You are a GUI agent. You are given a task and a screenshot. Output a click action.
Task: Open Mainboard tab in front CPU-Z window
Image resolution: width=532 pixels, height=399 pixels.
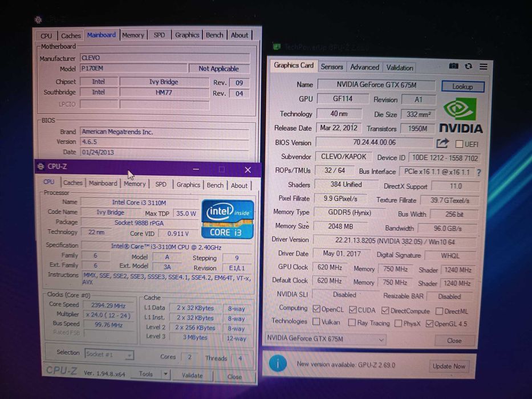coord(103,183)
